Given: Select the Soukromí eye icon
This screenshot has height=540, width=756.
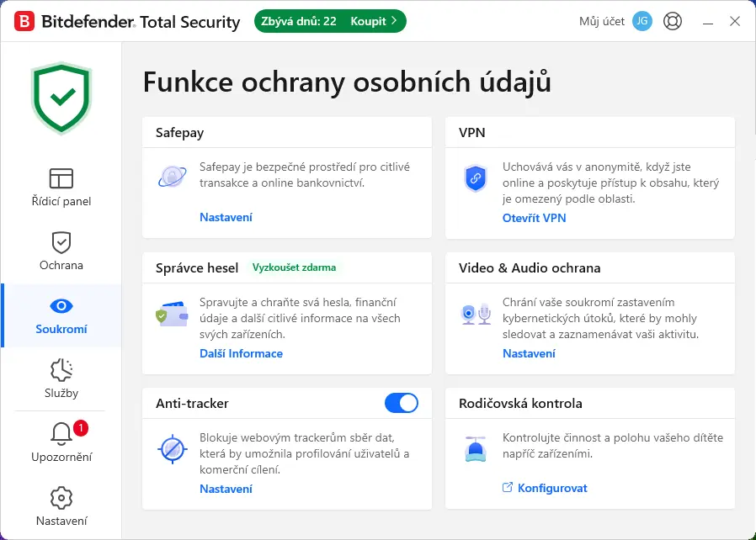Looking at the screenshot, I should pos(61,306).
